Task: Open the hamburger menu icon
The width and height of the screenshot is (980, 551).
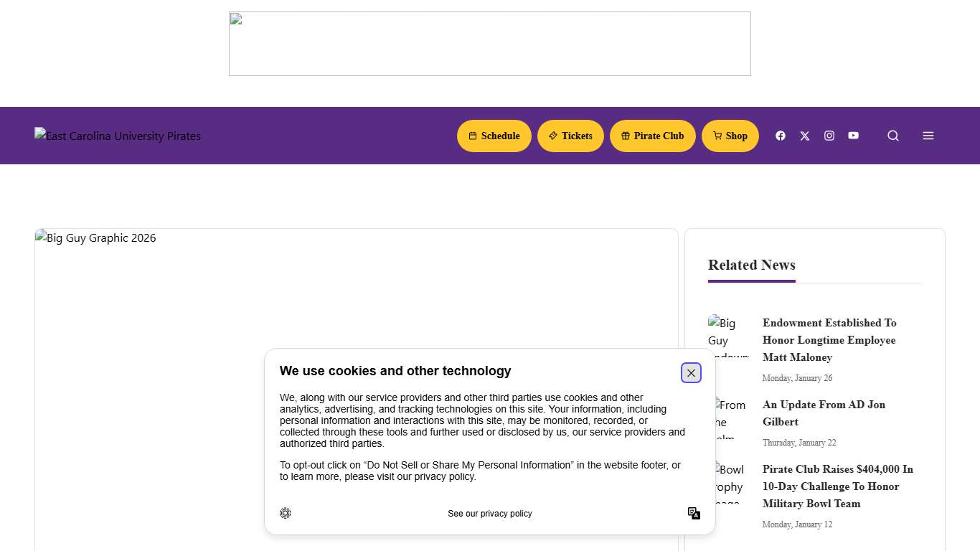Action: (928, 136)
